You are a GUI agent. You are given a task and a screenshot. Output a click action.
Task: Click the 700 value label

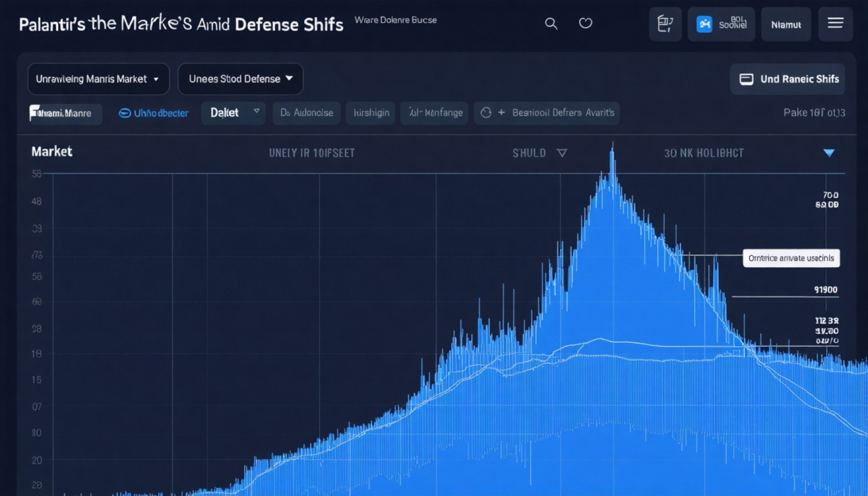click(830, 195)
